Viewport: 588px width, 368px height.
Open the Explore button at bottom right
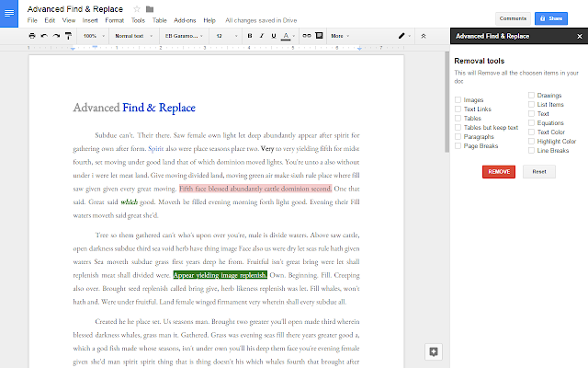(x=434, y=351)
